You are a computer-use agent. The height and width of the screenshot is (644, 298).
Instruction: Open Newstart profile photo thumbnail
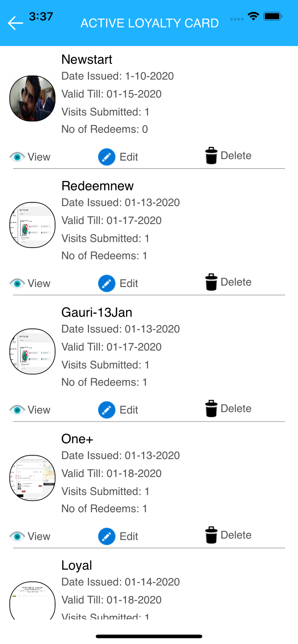click(x=32, y=99)
